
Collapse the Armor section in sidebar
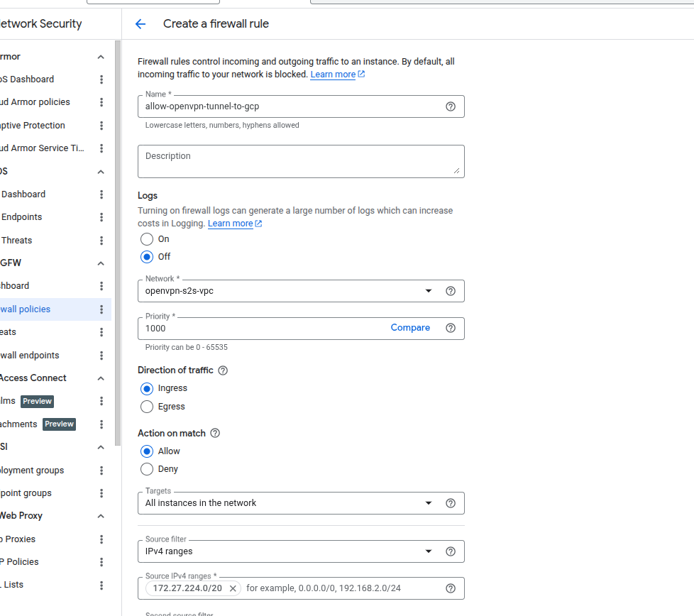(101, 57)
